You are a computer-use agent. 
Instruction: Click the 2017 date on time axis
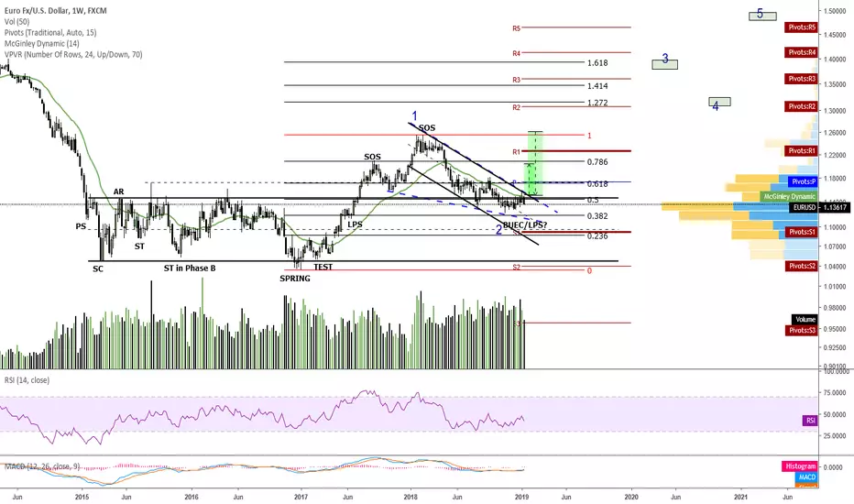click(301, 497)
